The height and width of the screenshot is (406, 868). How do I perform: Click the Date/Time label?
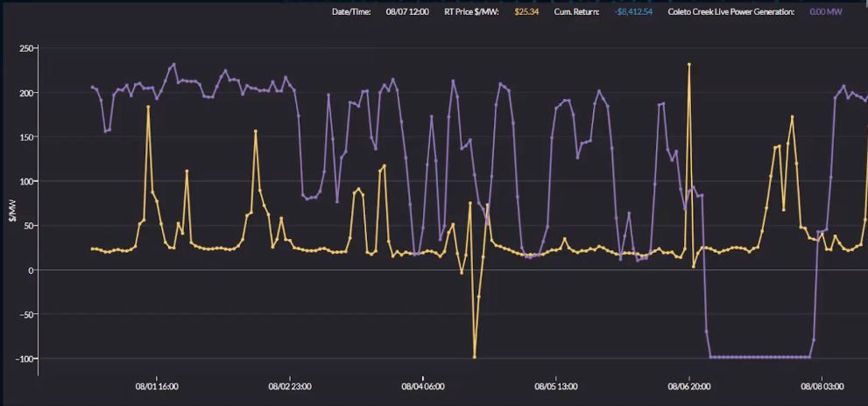pyautogui.click(x=351, y=11)
